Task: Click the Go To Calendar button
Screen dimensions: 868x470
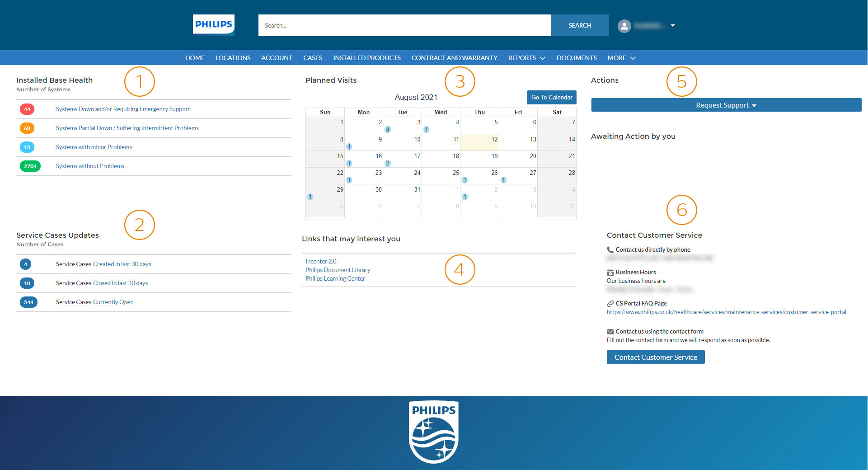Action: (551, 97)
